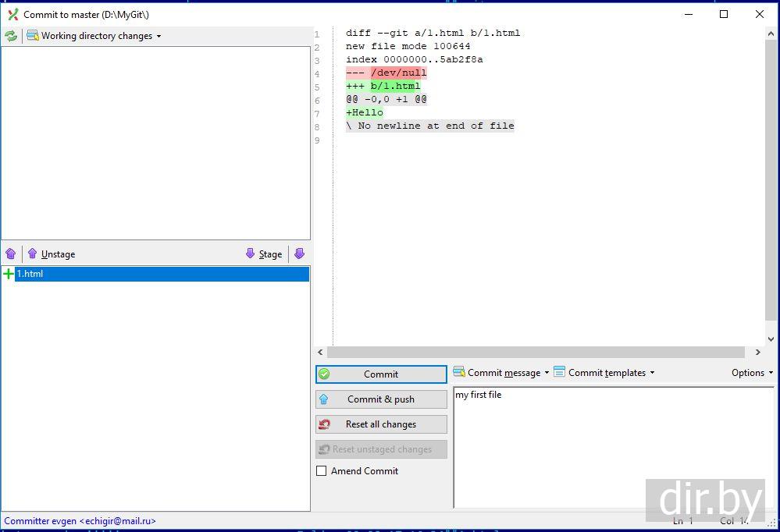Click the 'diff --git a/1.html b/1.html' line

click(433, 33)
